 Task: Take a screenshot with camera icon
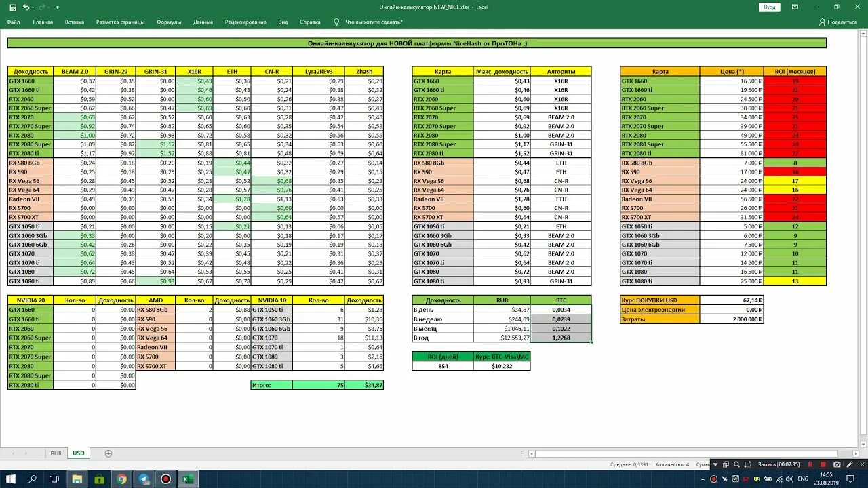tap(837, 464)
